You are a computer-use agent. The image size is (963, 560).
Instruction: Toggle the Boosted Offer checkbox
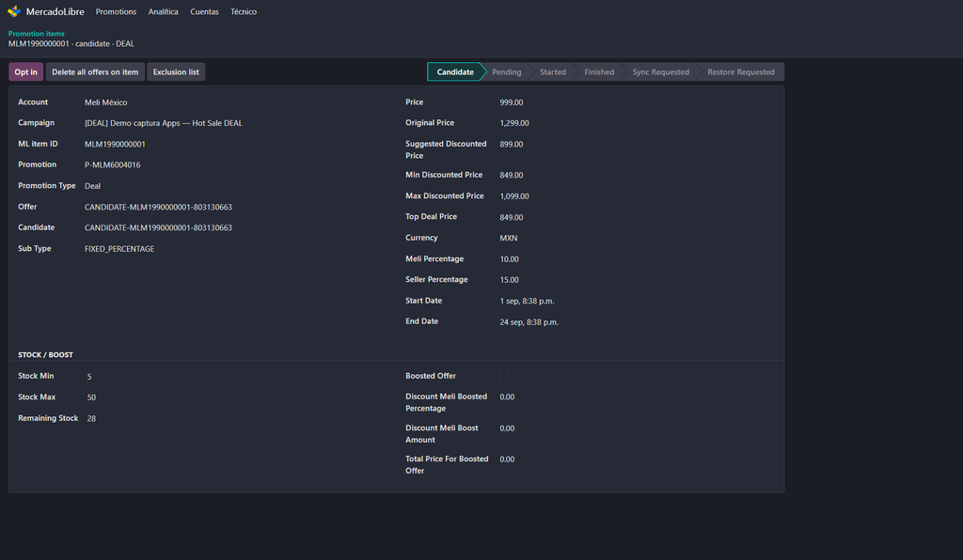pos(504,376)
